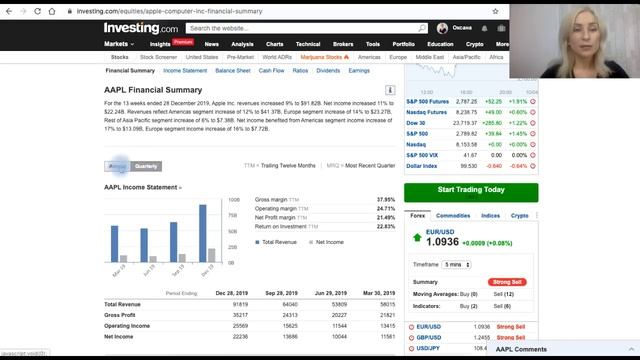Click the browser address bar URL
The height and width of the screenshot is (360, 640).
169,11
